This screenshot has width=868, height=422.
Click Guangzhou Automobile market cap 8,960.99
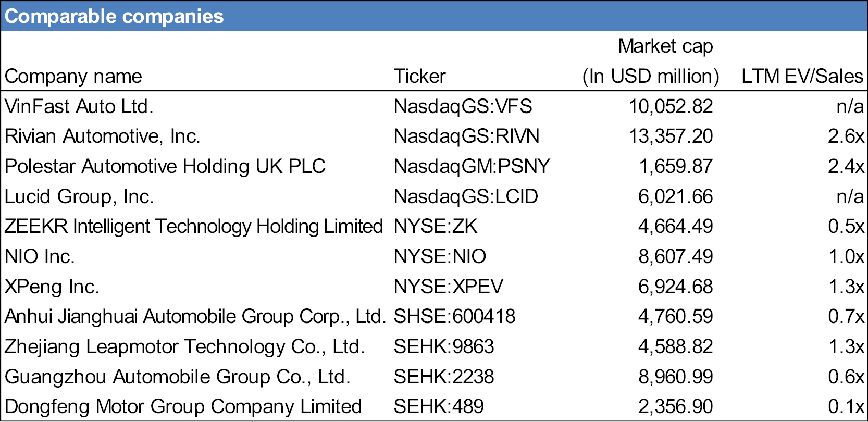pos(675,377)
